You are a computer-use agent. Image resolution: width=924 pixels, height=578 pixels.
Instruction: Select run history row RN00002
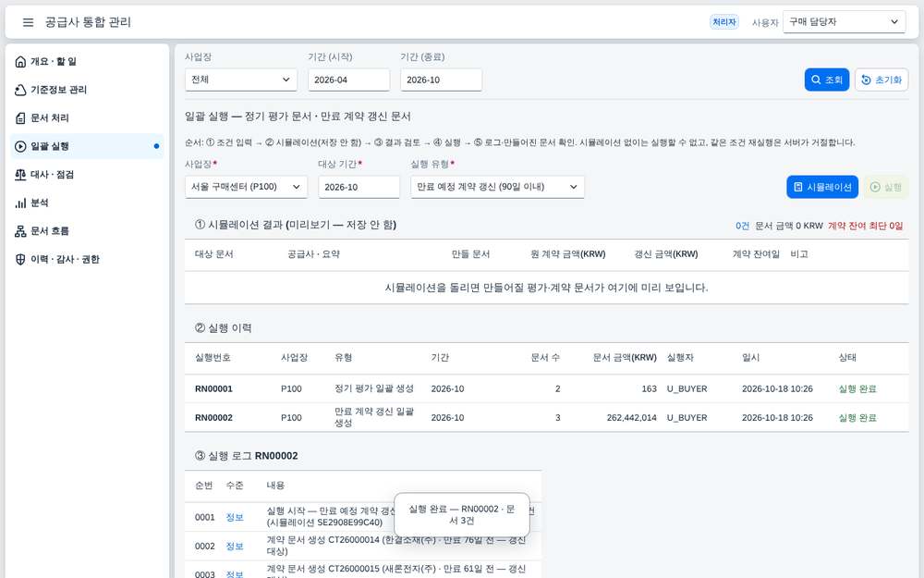point(546,418)
